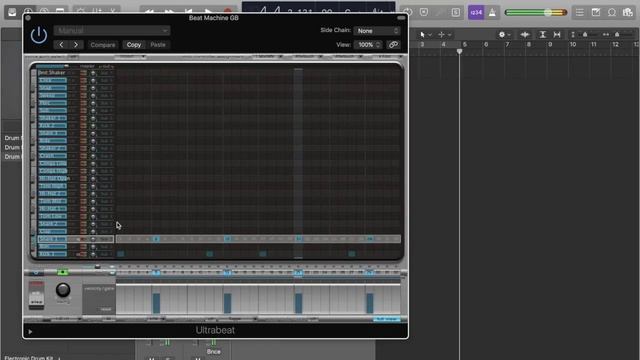Toggle the Beat Machine GB plugin power button
640x360 pixels.
click(39, 36)
